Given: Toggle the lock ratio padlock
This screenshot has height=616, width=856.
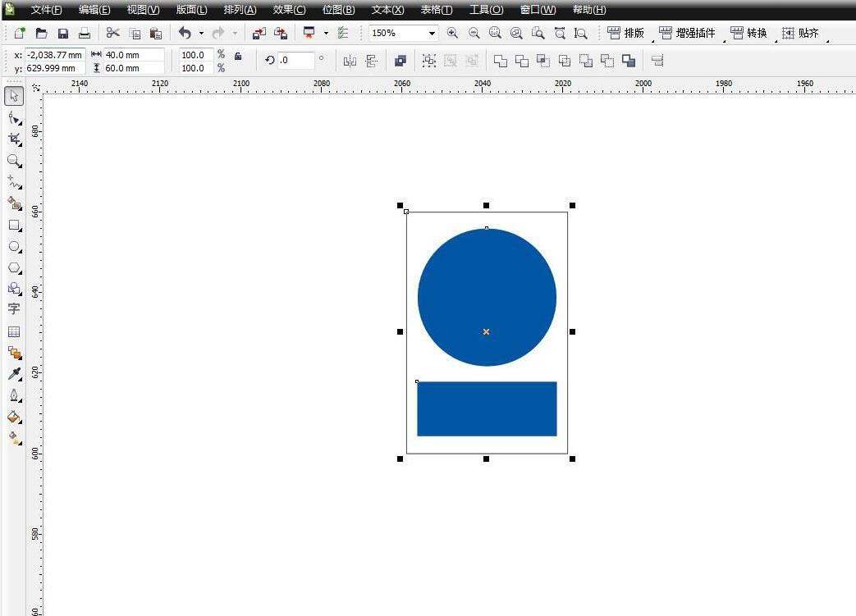Looking at the screenshot, I should [238, 56].
